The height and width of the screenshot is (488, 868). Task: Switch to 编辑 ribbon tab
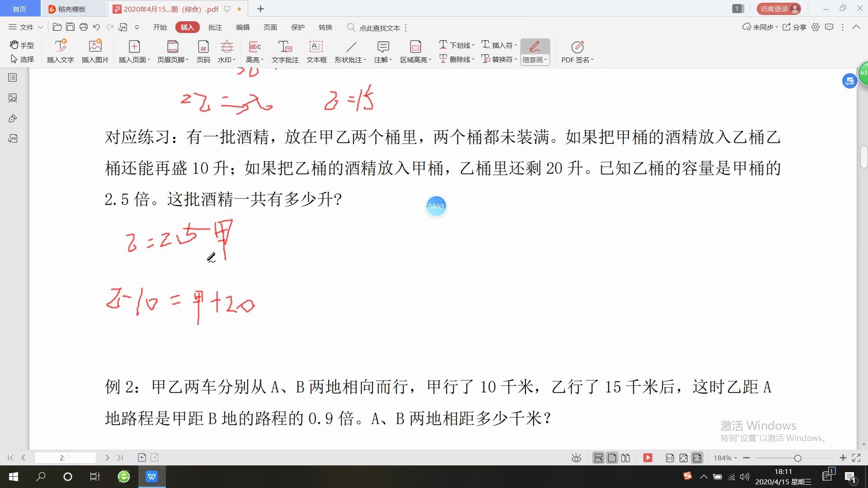(243, 27)
